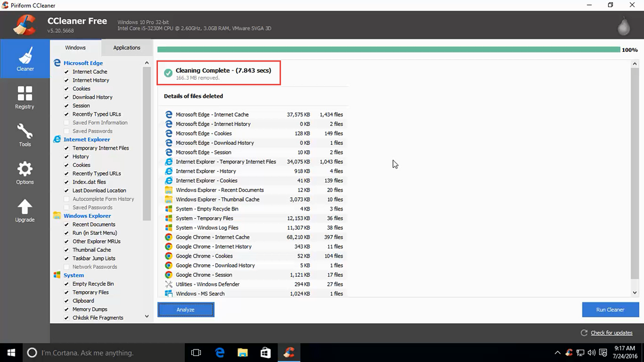The width and height of the screenshot is (644, 362).
Task: Uncheck Microsoft Edge Download History
Action: click(x=67, y=97)
